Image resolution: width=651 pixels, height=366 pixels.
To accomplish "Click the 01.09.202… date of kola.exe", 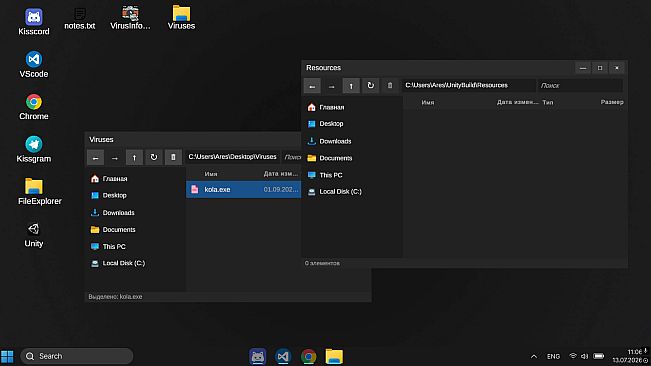I will (281, 189).
